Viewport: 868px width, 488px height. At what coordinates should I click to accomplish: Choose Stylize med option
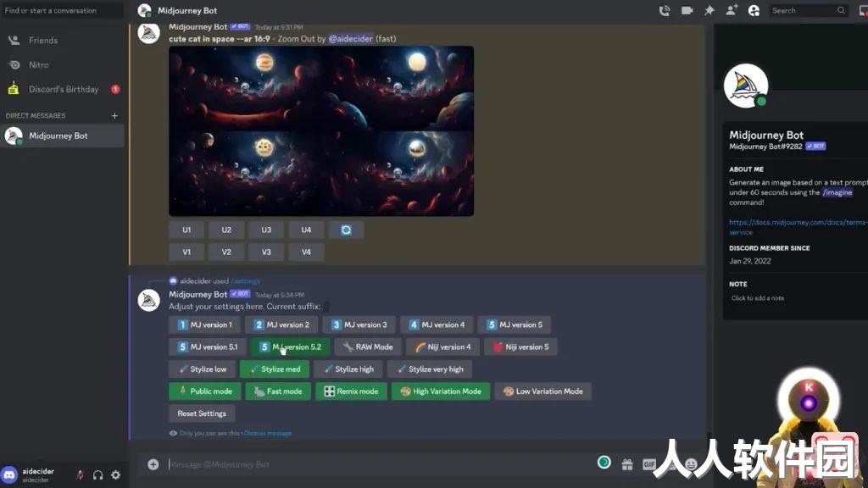[x=275, y=369]
